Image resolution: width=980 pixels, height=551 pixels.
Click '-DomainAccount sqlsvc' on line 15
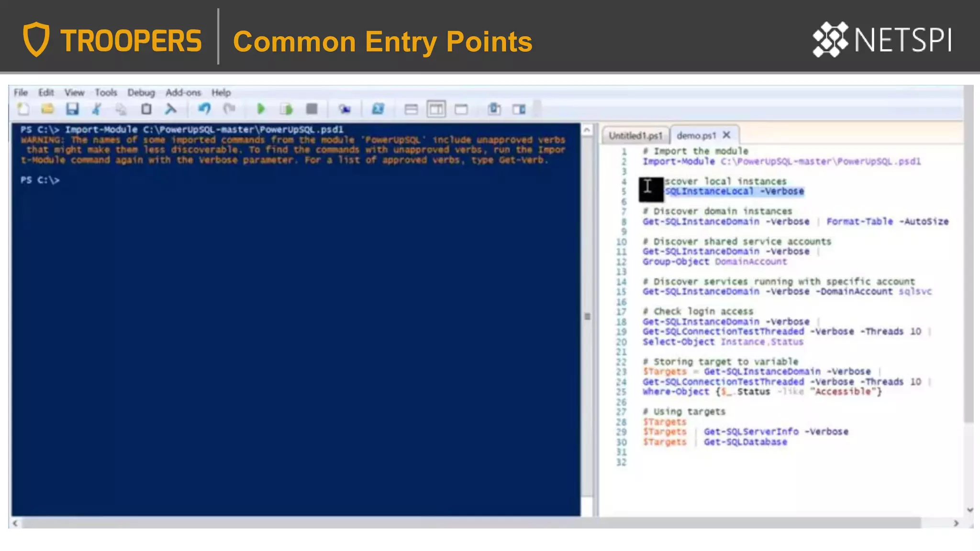pos(874,291)
